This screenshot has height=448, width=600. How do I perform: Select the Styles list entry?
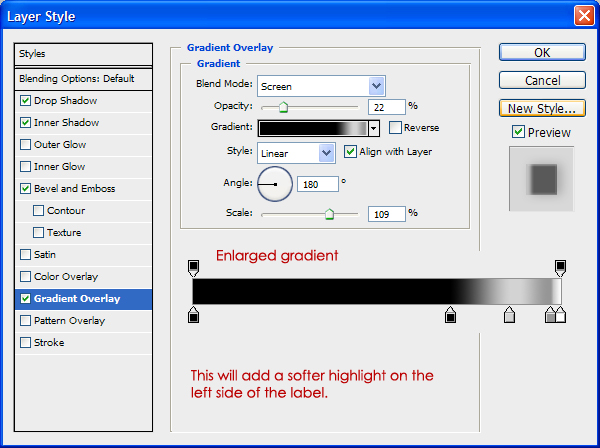point(83,54)
